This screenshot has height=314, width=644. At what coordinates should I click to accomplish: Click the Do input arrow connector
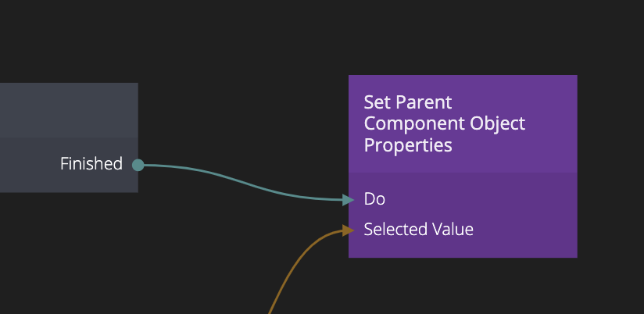pyautogui.click(x=349, y=200)
